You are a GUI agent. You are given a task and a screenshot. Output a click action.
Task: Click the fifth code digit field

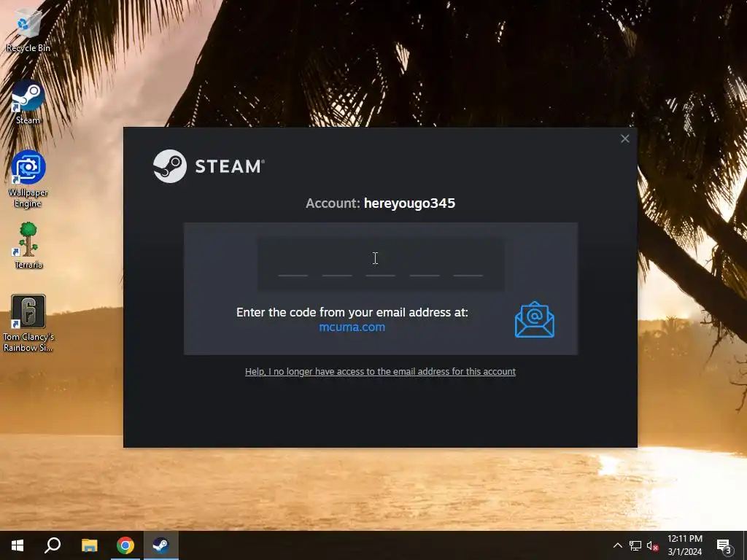468,265
